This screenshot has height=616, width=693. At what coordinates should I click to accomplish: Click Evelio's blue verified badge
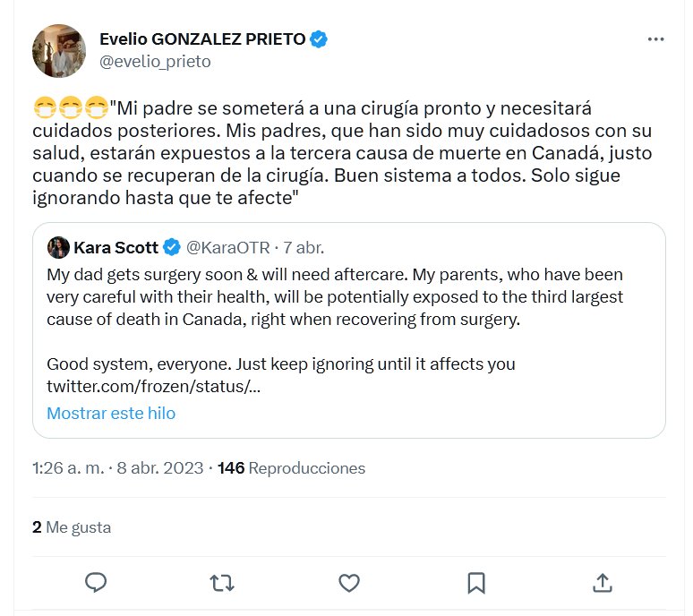coord(319,39)
